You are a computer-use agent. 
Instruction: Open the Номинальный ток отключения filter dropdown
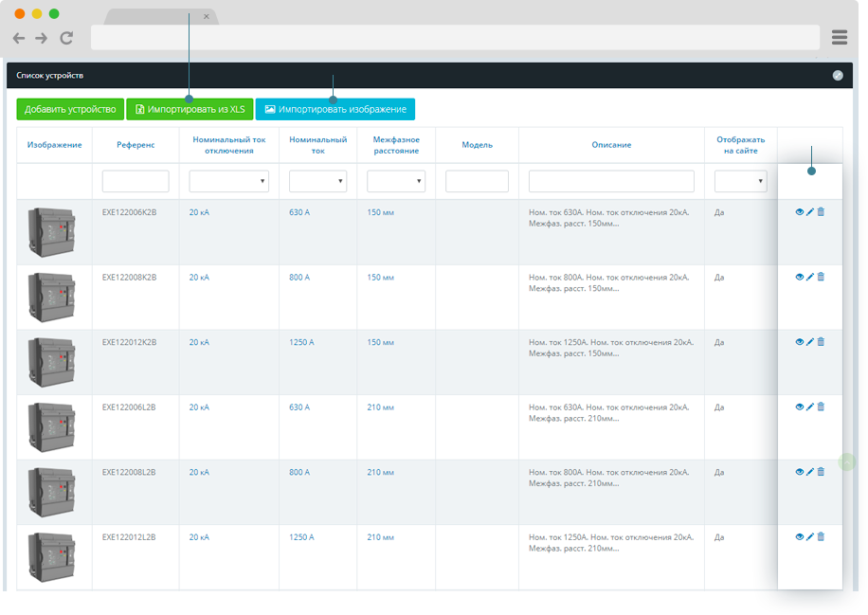point(229,181)
